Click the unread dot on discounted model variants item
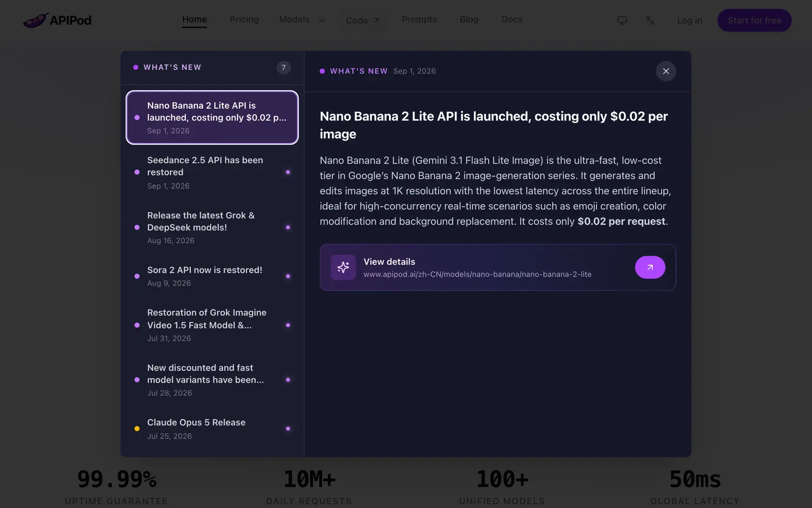This screenshot has height=508, width=812. tap(288, 380)
